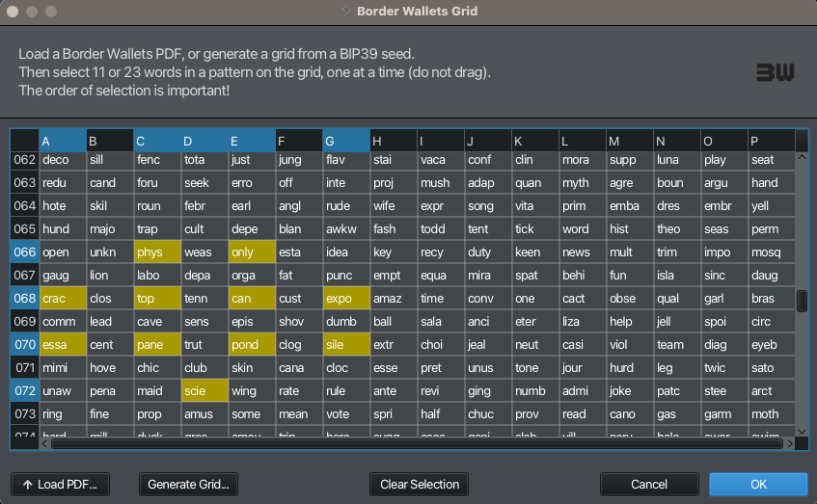This screenshot has width=817, height=504.
Task: Deselect the highlighted word 'expo'
Action: 346,299
